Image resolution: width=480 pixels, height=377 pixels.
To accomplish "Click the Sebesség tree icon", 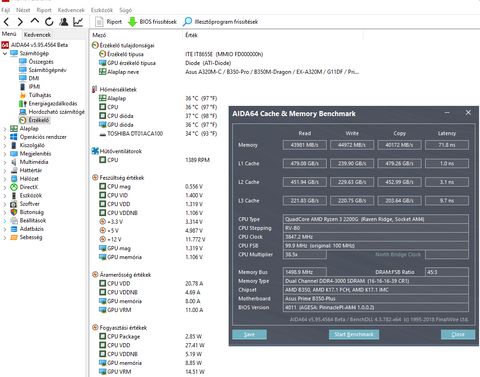I will click(14, 237).
